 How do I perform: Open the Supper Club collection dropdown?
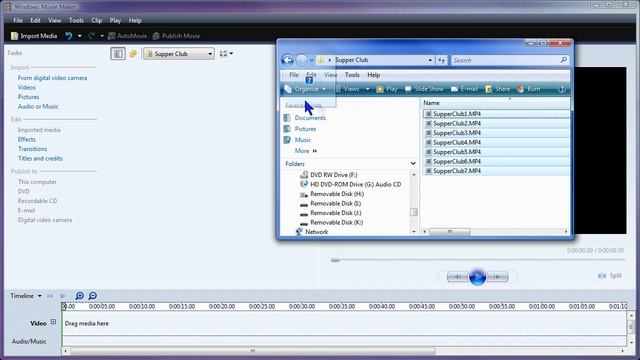coord(179,53)
